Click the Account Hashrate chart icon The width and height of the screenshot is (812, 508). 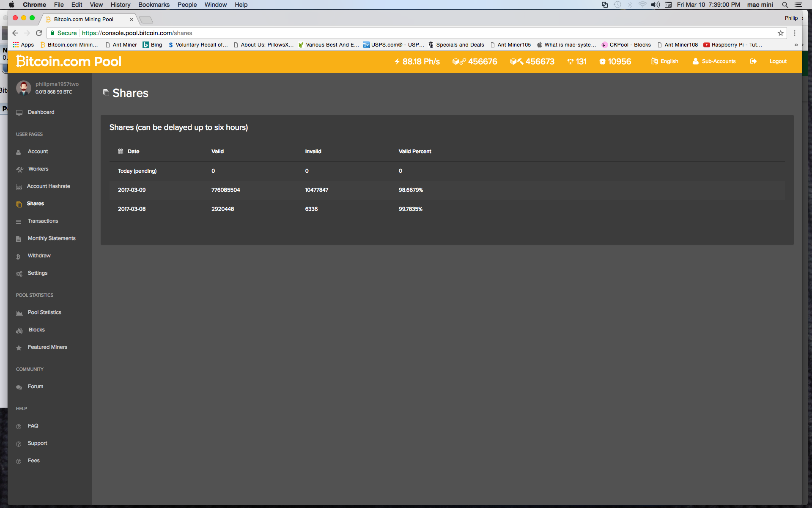point(19,187)
